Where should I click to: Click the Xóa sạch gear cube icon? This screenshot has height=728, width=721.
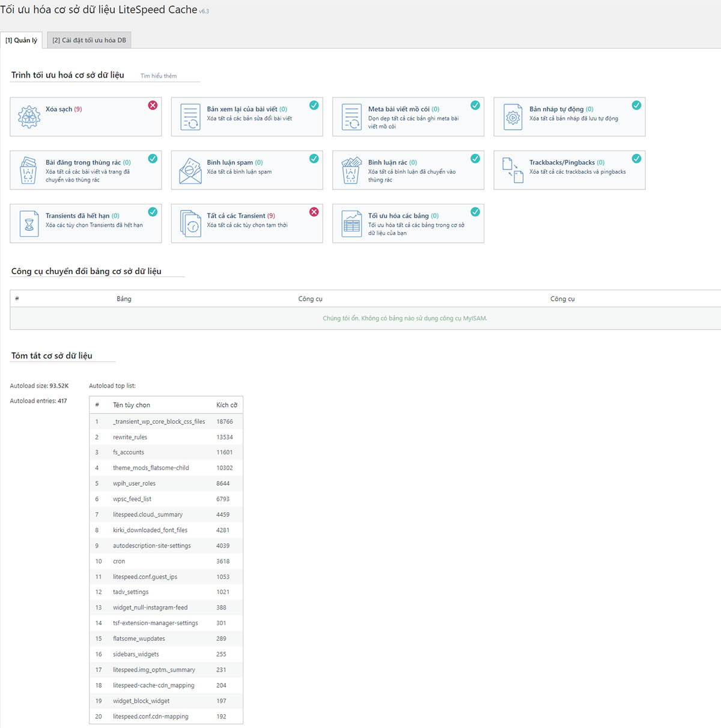coord(29,117)
